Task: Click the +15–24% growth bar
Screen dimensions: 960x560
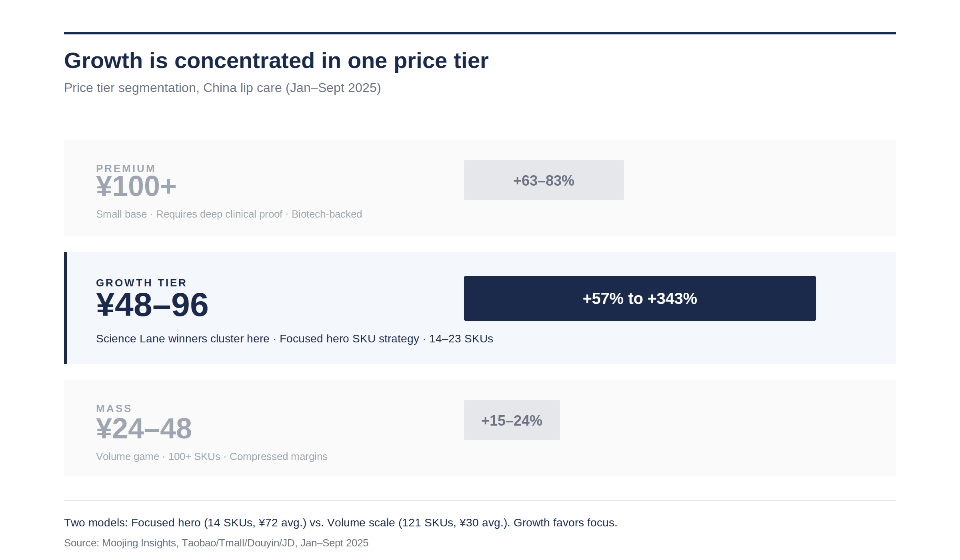Action: pos(512,420)
